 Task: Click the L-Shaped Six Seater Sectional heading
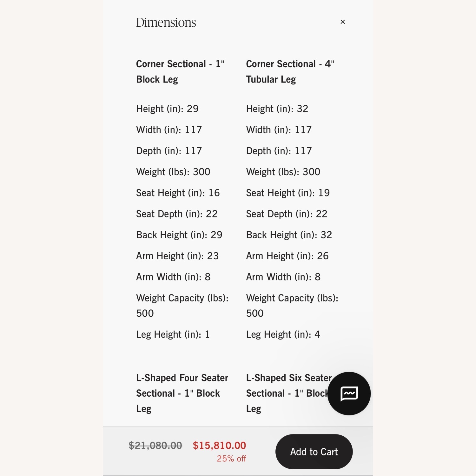click(x=286, y=393)
